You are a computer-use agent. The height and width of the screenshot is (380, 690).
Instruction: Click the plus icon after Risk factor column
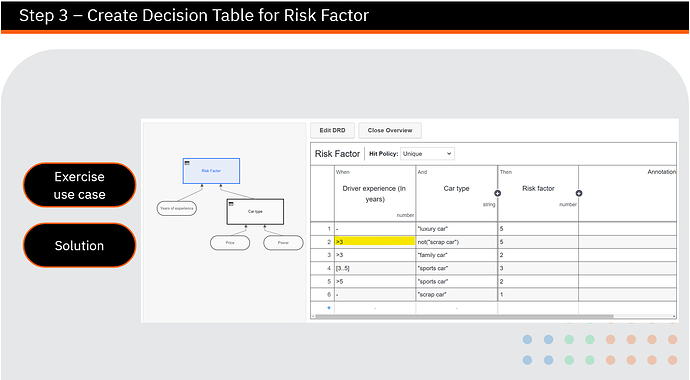pos(579,193)
